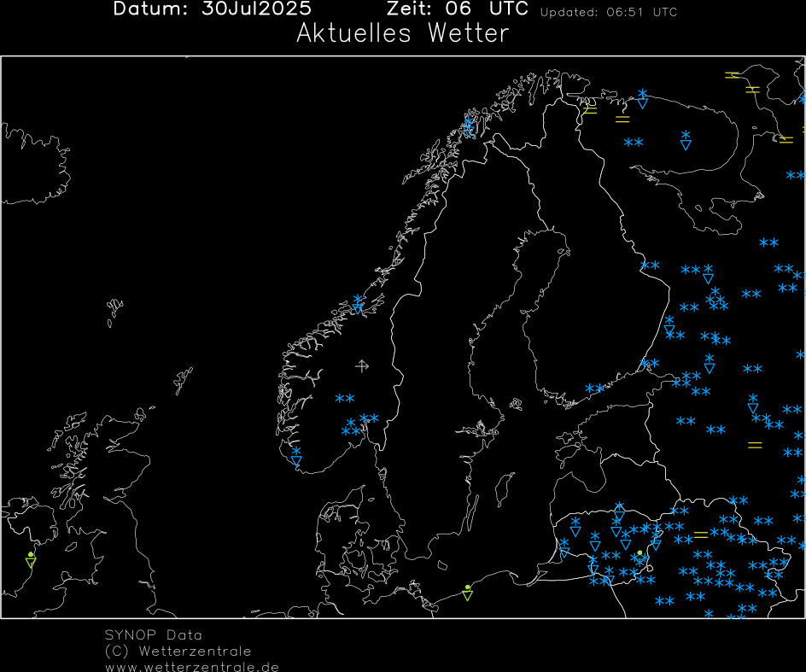Click the Zeit: label

point(409,9)
